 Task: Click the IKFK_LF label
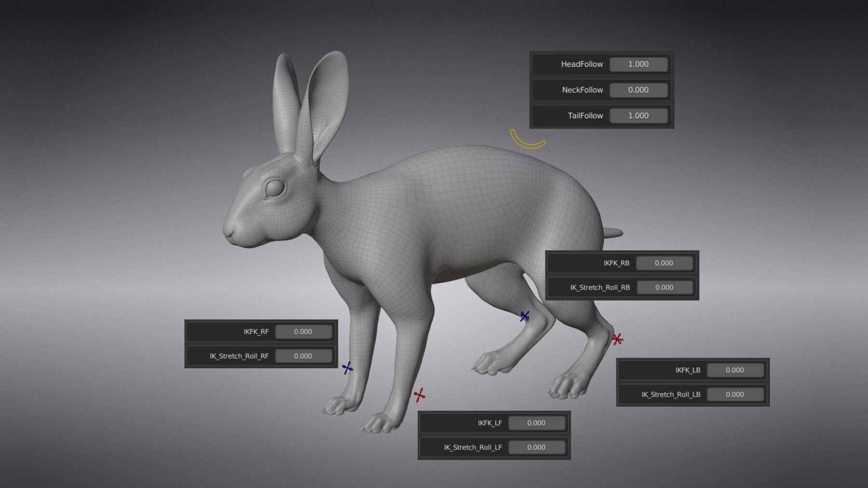(x=490, y=422)
